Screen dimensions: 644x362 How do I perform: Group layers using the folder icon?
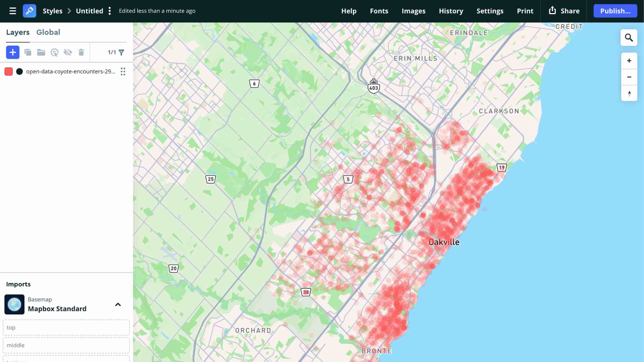pyautogui.click(x=41, y=52)
